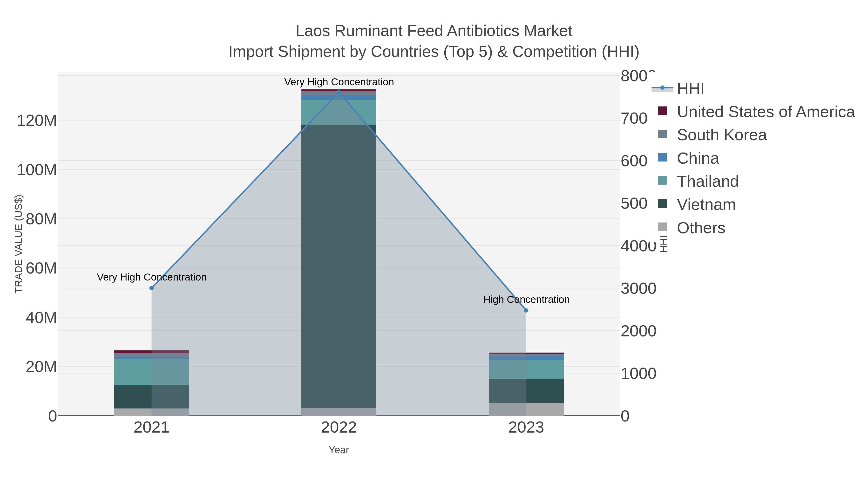Click the 2022 Thailand bar segment
The height and width of the screenshot is (488, 868).
pos(339,113)
